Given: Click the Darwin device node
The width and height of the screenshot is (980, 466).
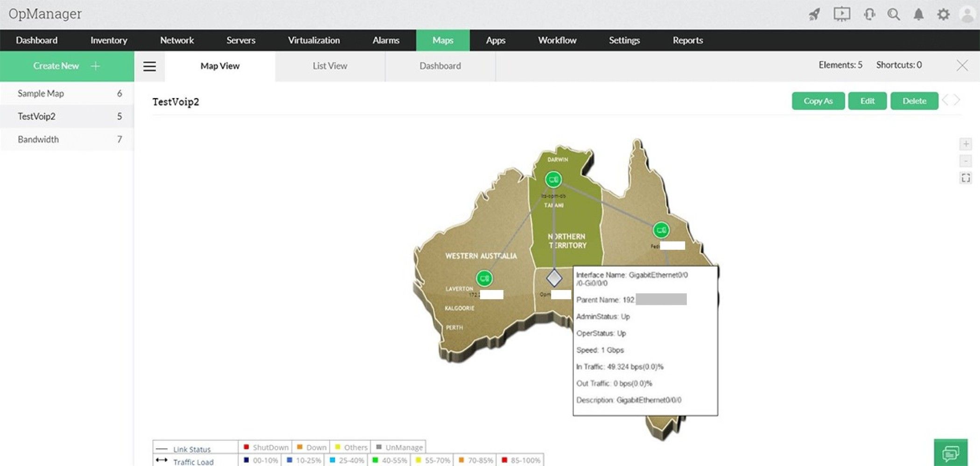Looking at the screenshot, I should pos(553,179).
